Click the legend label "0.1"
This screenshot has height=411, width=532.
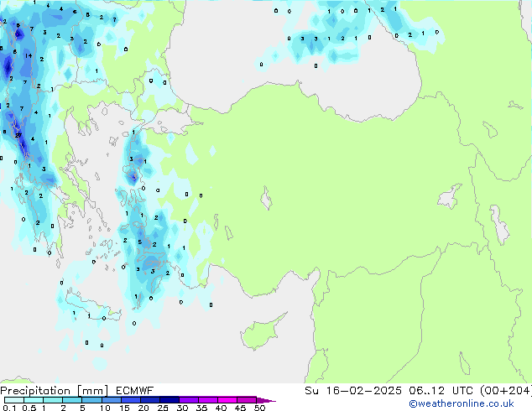tap(9, 408)
